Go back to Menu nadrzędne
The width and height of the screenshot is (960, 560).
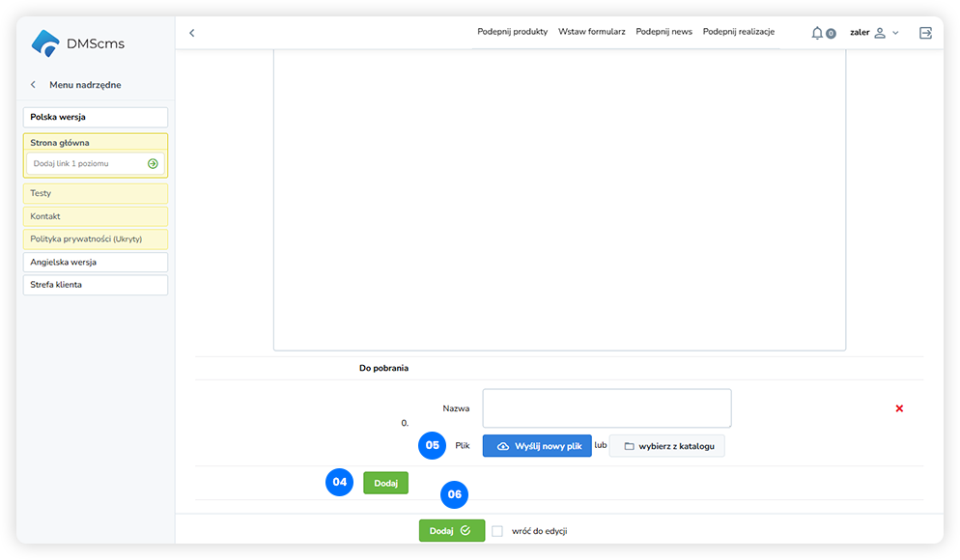click(x=34, y=85)
